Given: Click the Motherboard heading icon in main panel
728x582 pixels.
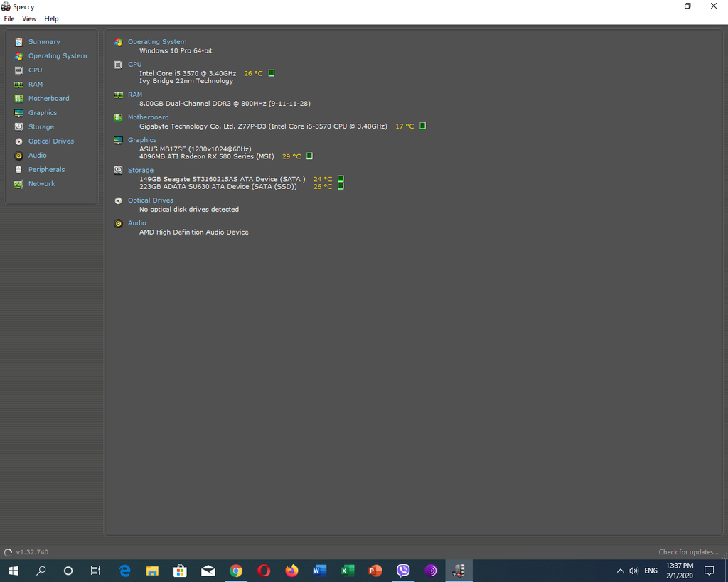Looking at the screenshot, I should click(119, 117).
